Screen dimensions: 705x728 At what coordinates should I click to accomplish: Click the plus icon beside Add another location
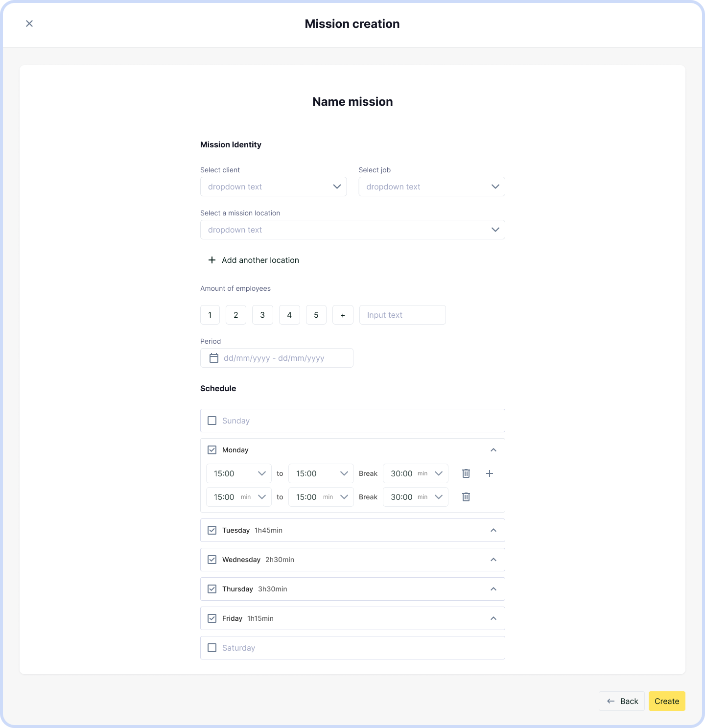(212, 260)
